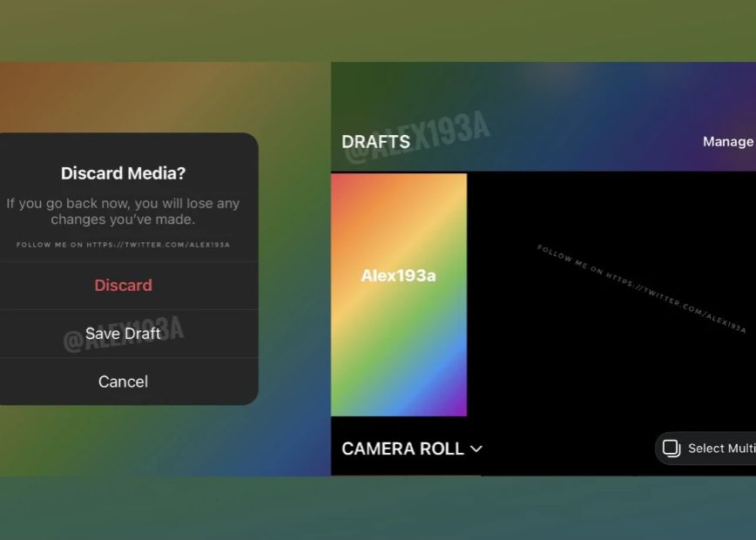This screenshot has height=540, width=756.
Task: Tap the Select Multiple stacked-squares icon
Action: 672,448
